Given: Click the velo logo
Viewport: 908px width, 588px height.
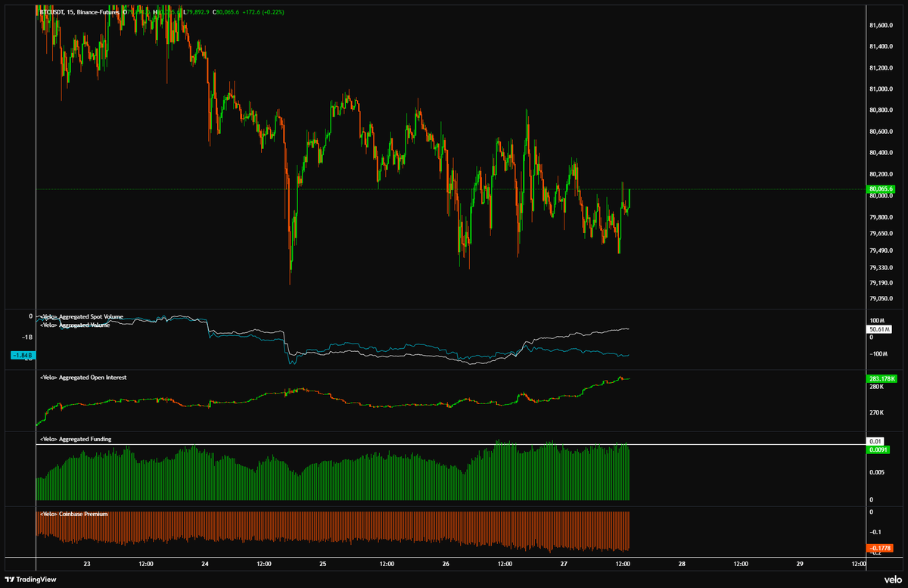Looking at the screenshot, I should [x=891, y=579].
